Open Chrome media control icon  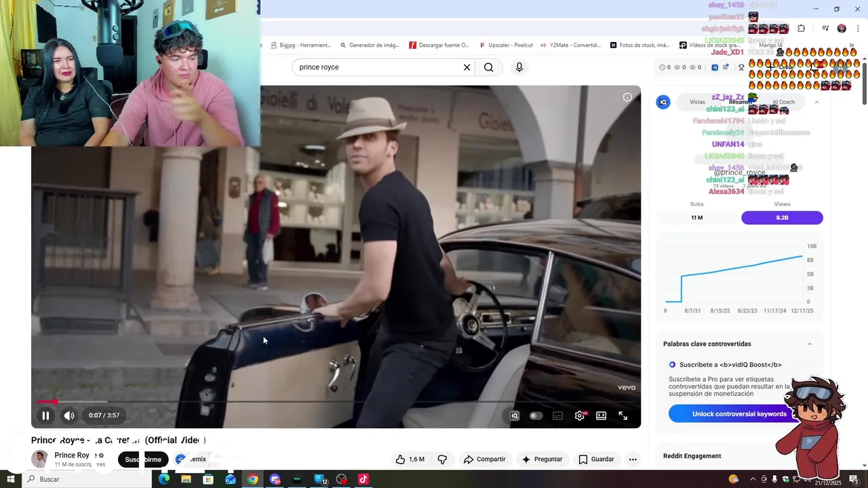(825, 28)
